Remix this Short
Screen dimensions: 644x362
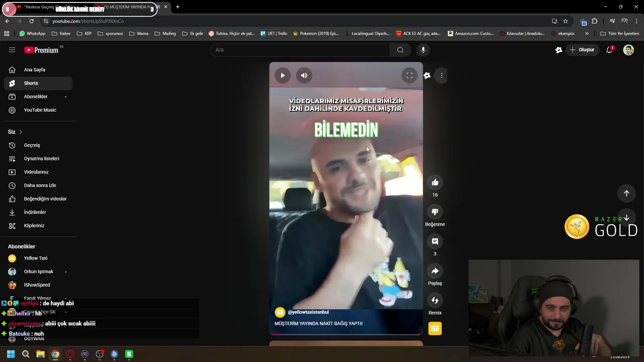[x=435, y=300]
